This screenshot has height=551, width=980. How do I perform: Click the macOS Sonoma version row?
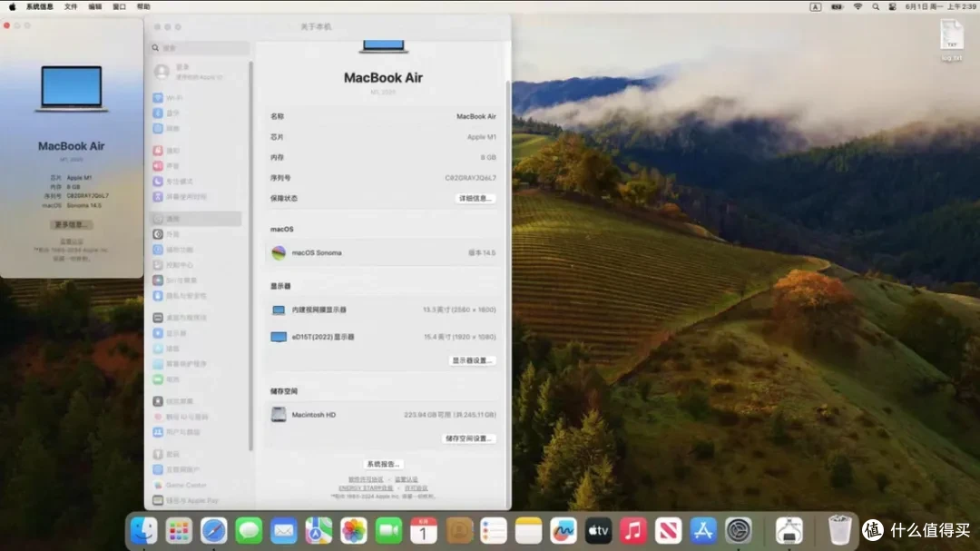point(383,252)
